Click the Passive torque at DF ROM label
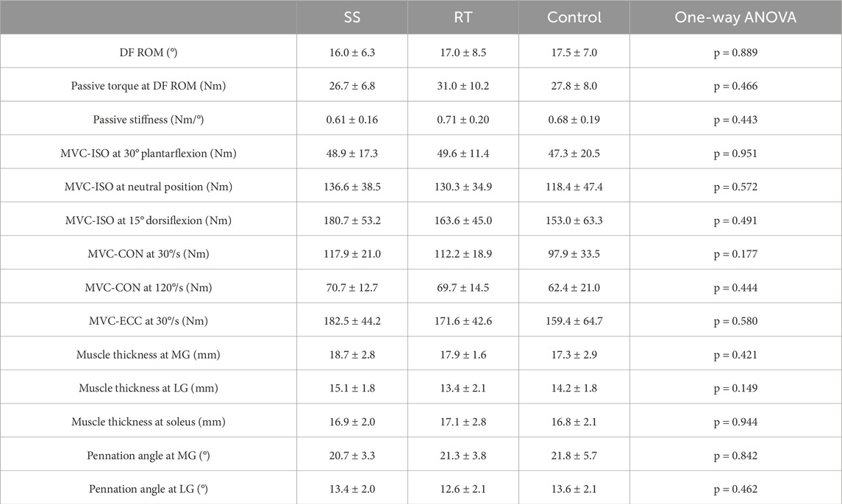Viewport: 842px width, 504px height. 149,86
